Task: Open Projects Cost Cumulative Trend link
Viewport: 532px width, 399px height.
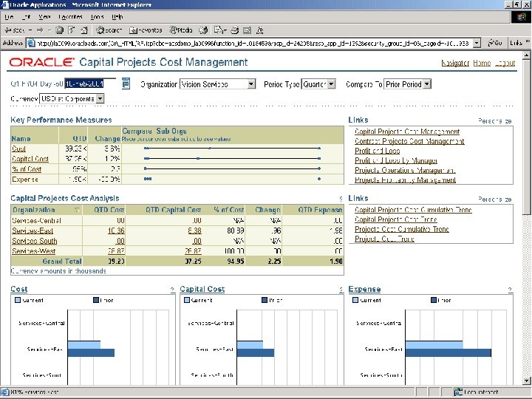Action: pyautogui.click(x=402, y=229)
